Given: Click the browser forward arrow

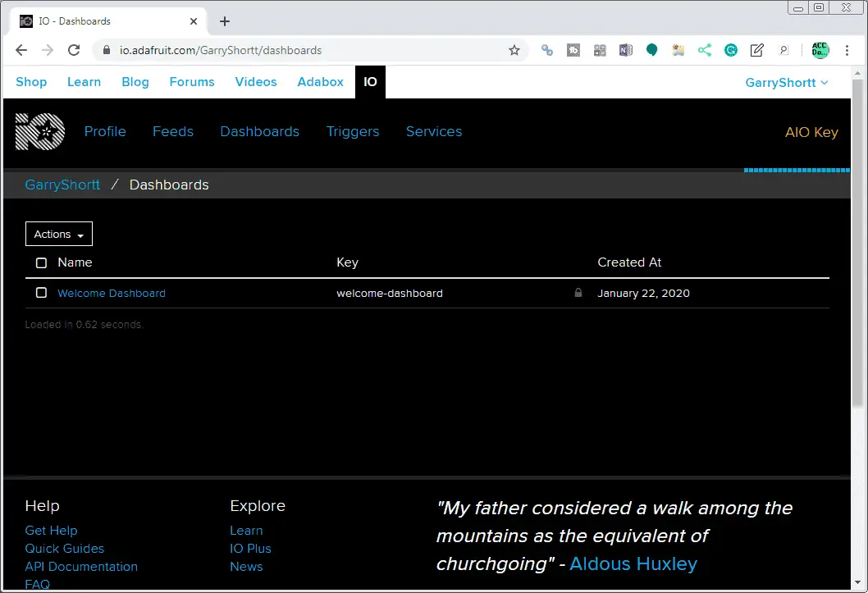Looking at the screenshot, I should (x=48, y=50).
